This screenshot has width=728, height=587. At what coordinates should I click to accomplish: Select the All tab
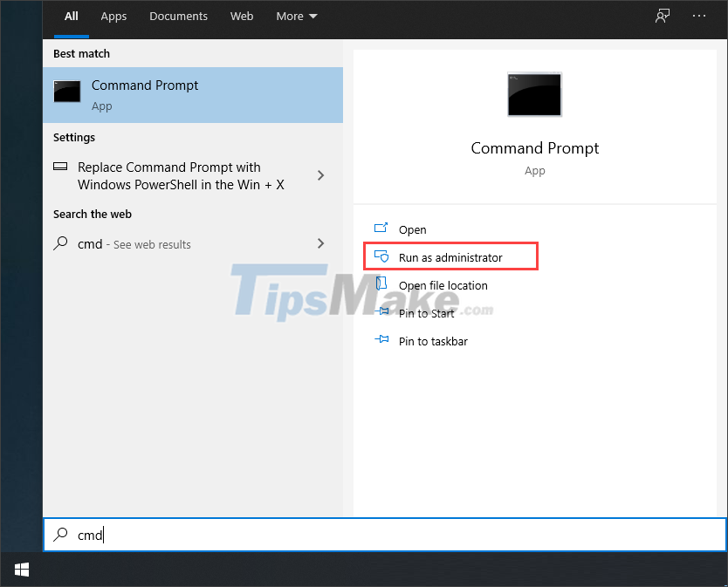(71, 16)
